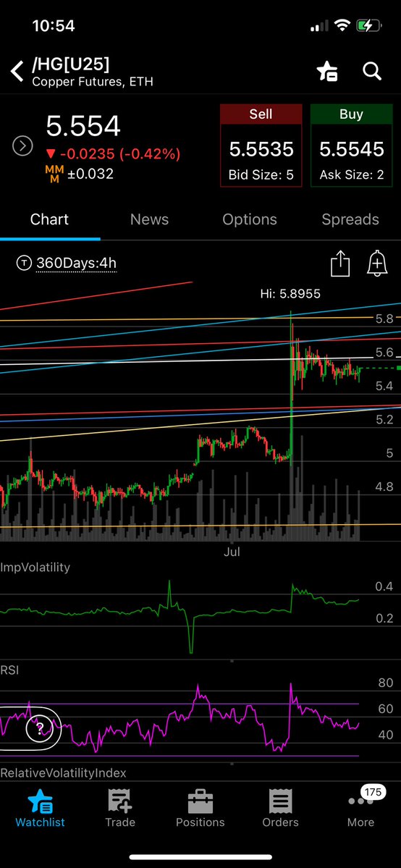Tap the RelativeVolatilityIndex study label
Screen dimensions: 401x868
63,772
